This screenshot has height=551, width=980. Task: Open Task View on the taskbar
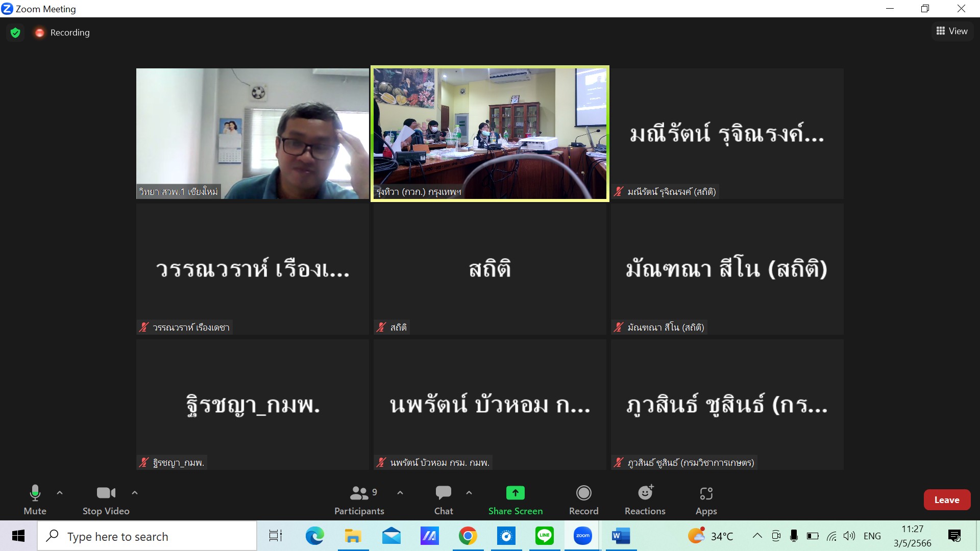click(x=276, y=536)
